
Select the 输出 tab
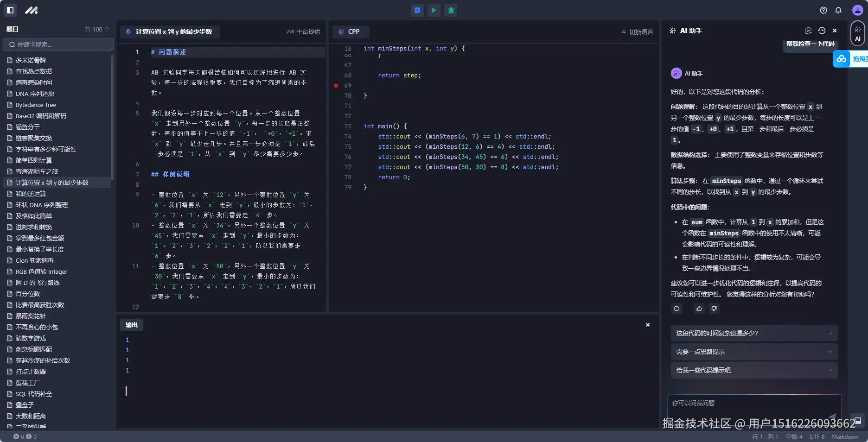tap(132, 325)
